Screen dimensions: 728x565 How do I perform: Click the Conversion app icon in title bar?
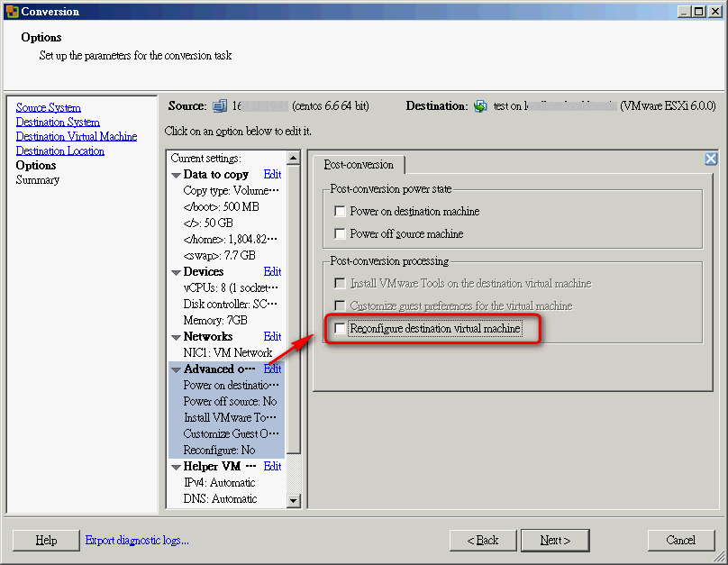tap(13, 11)
